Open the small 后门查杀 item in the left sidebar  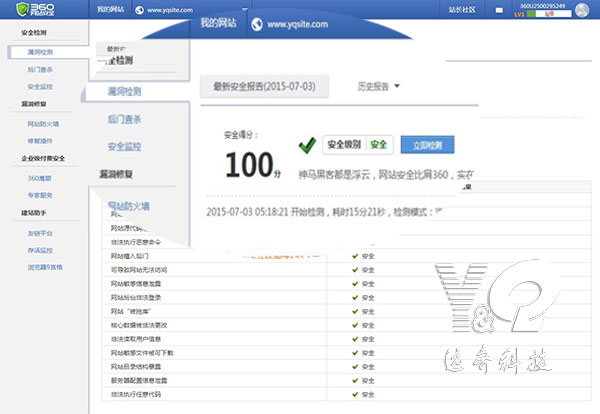click(x=40, y=70)
